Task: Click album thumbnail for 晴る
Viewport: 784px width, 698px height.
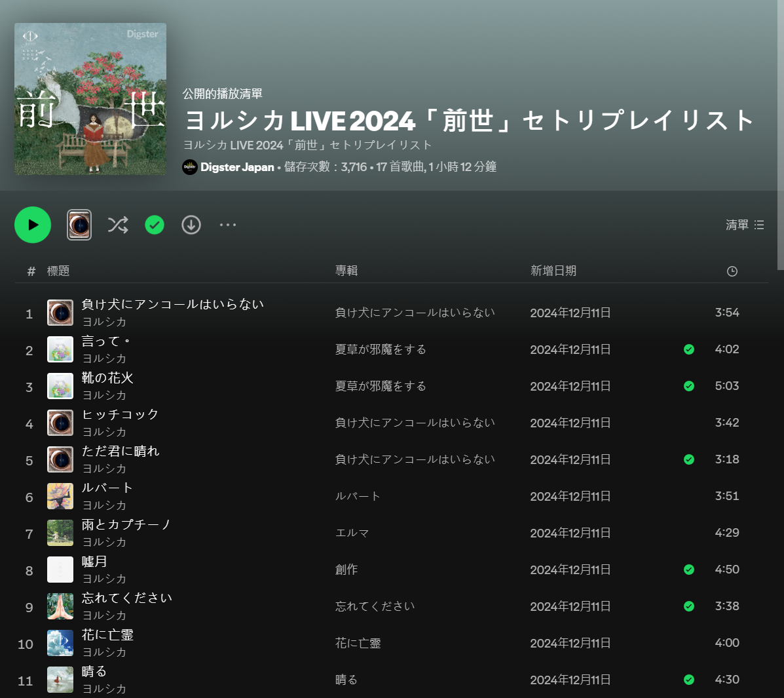Action: tap(60, 680)
